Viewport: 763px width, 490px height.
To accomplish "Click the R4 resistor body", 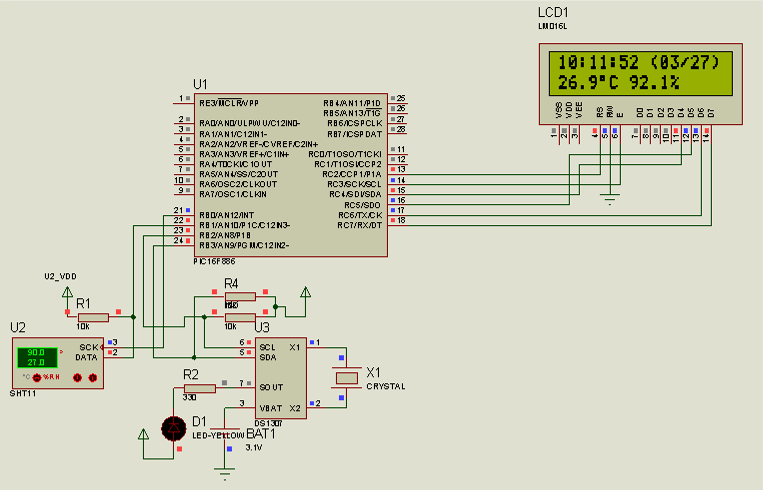I will coord(240,296).
